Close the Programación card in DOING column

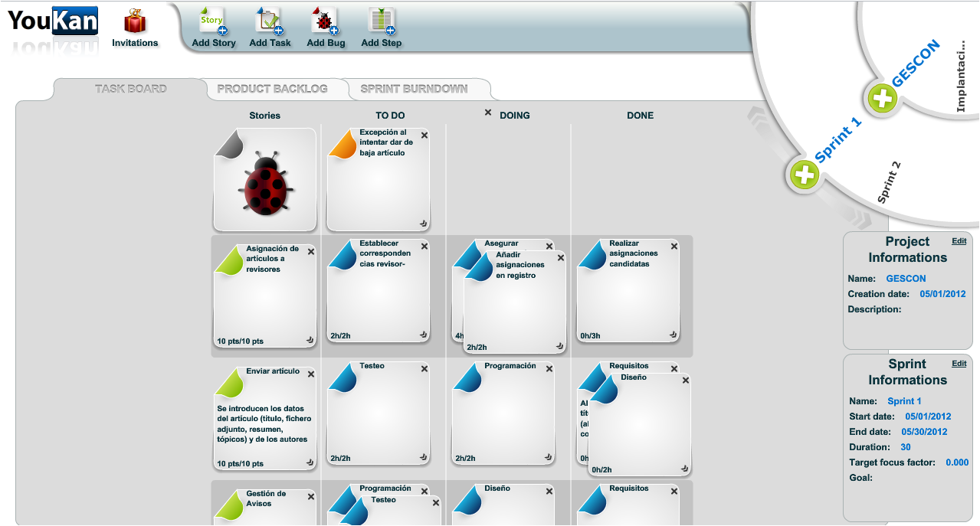pyautogui.click(x=549, y=369)
